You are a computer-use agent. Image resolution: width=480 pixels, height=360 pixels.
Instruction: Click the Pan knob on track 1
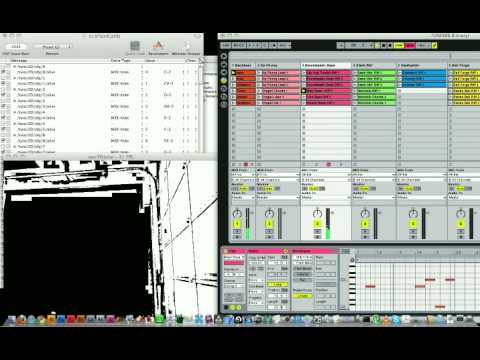point(237,213)
